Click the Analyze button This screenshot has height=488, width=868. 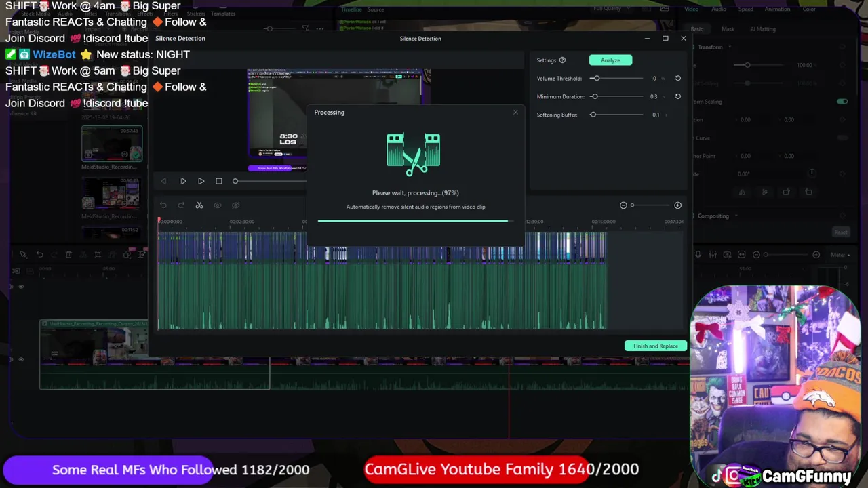coord(610,60)
